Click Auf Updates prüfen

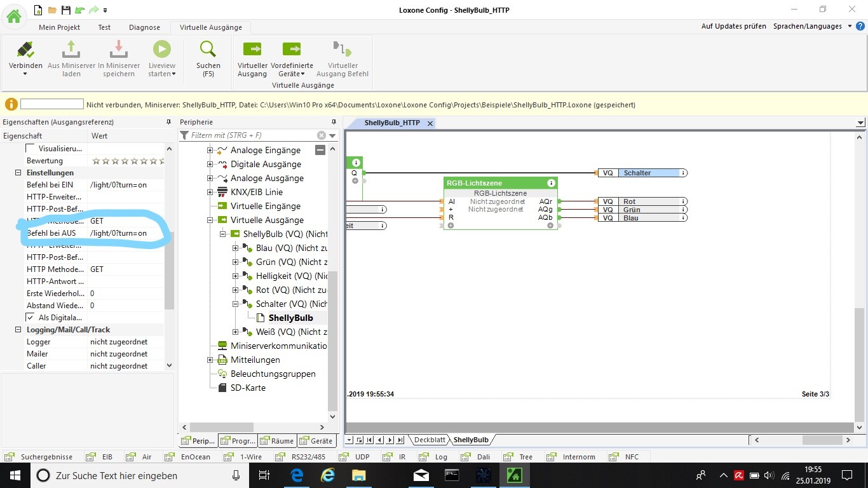(x=733, y=26)
